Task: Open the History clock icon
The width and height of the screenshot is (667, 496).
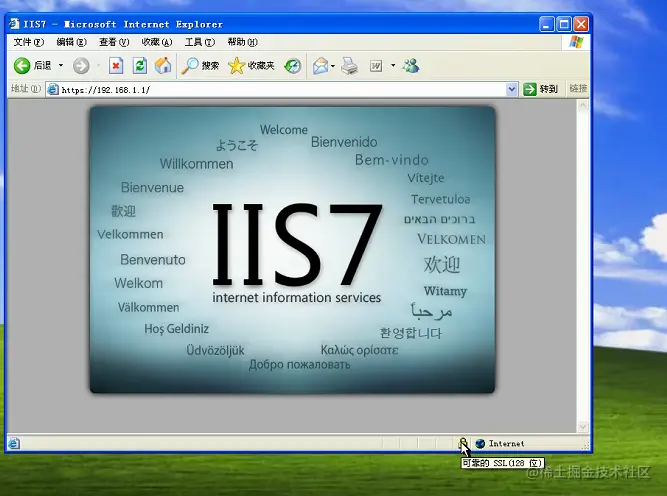Action: (x=293, y=66)
